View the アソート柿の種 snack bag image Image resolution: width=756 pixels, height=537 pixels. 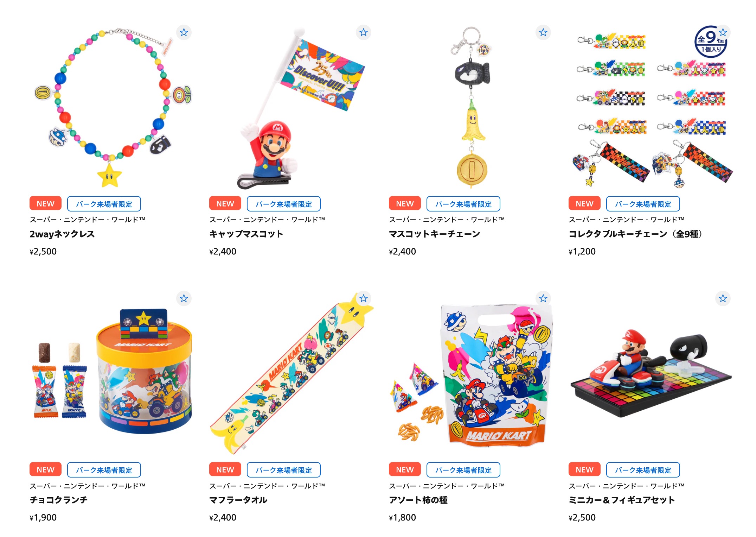pos(471,373)
